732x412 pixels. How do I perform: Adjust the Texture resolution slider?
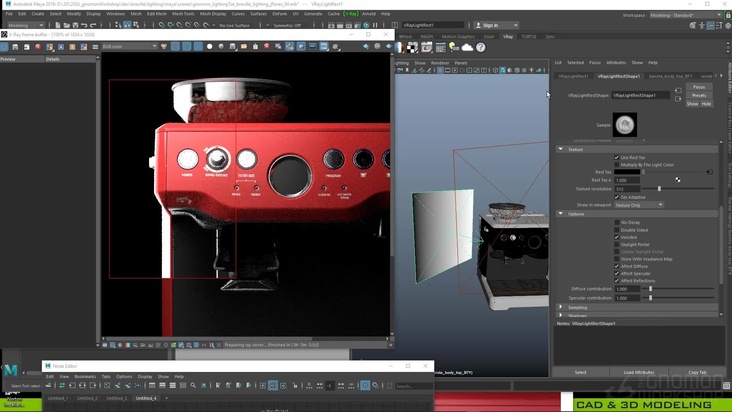coord(658,188)
